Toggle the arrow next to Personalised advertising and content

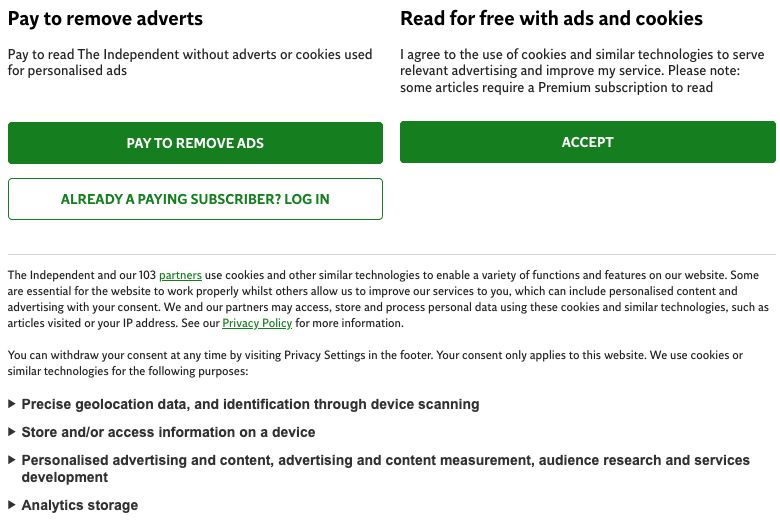pyautogui.click(x=12, y=461)
